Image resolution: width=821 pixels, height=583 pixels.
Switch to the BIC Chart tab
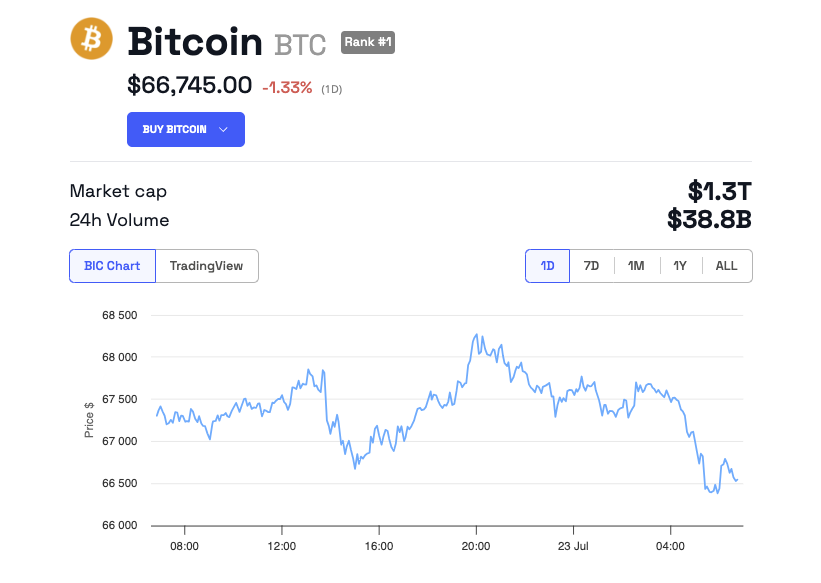coord(112,266)
